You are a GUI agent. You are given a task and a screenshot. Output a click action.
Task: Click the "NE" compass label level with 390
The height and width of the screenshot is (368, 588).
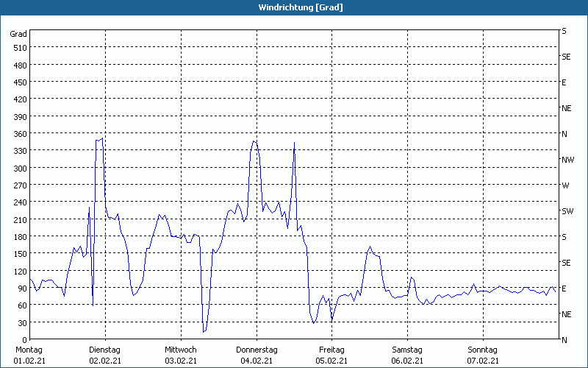click(x=567, y=108)
